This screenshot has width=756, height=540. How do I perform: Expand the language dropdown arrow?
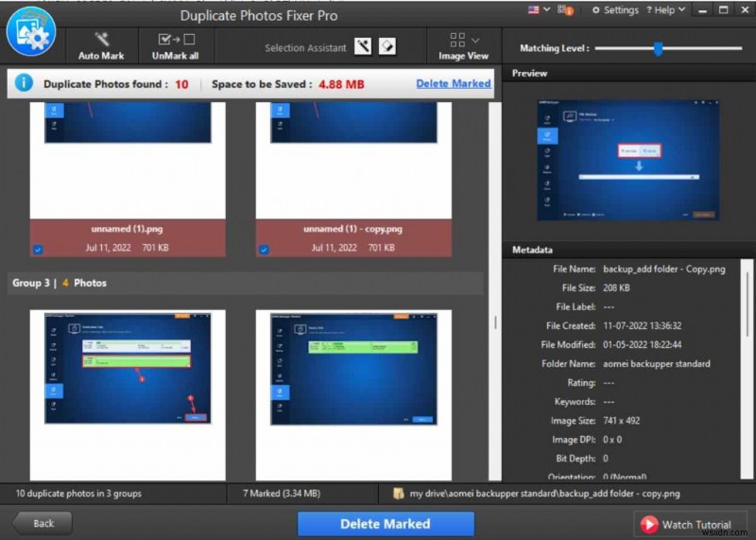(x=547, y=9)
